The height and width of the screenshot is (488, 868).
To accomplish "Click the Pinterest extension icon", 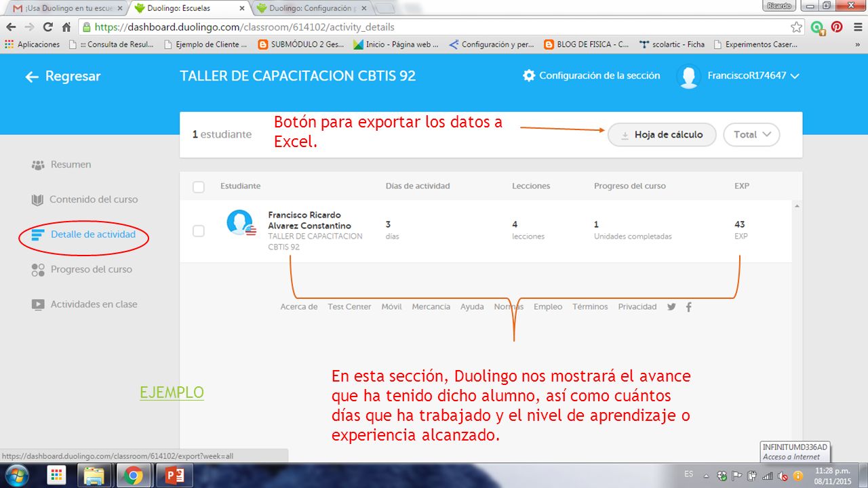I will click(x=837, y=27).
